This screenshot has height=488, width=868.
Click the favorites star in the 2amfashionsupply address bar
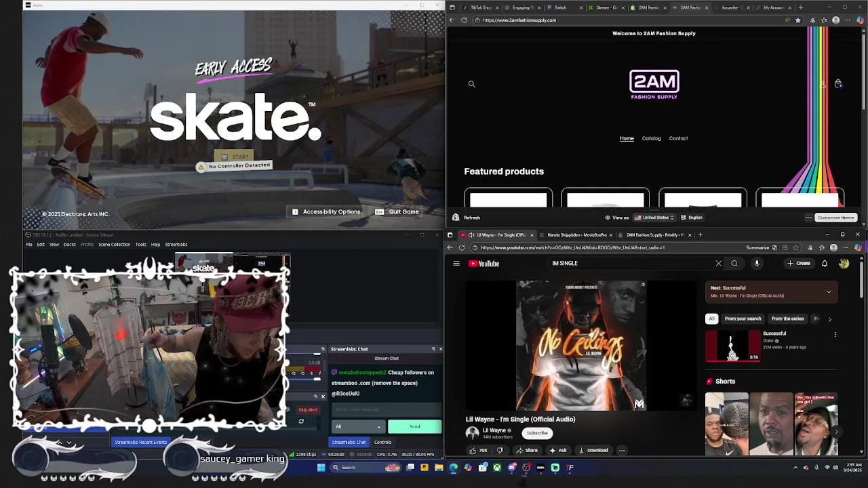(x=797, y=20)
